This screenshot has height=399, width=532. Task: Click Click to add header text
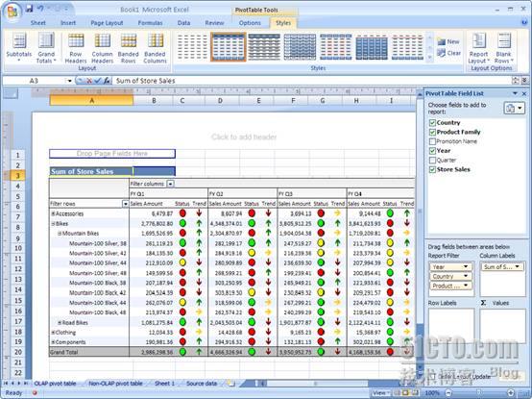(x=244, y=137)
